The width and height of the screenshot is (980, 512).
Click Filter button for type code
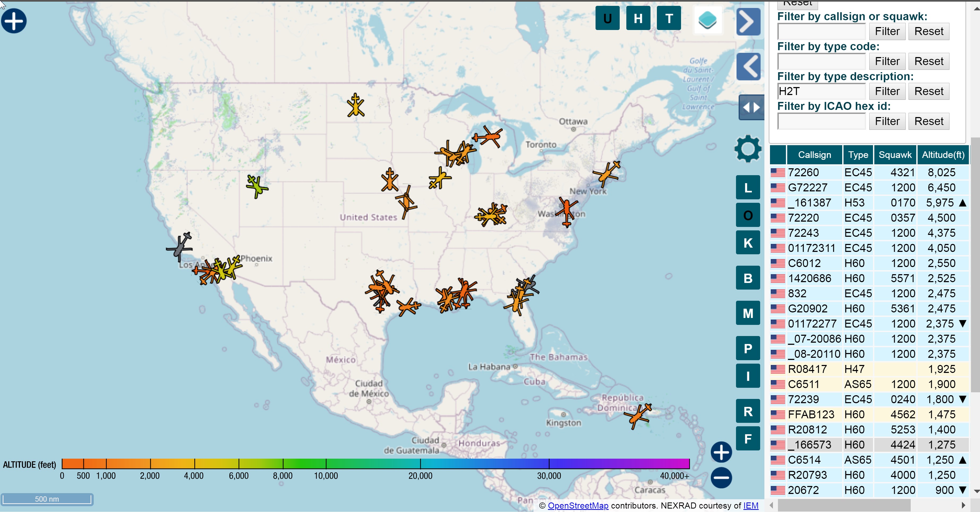(887, 61)
